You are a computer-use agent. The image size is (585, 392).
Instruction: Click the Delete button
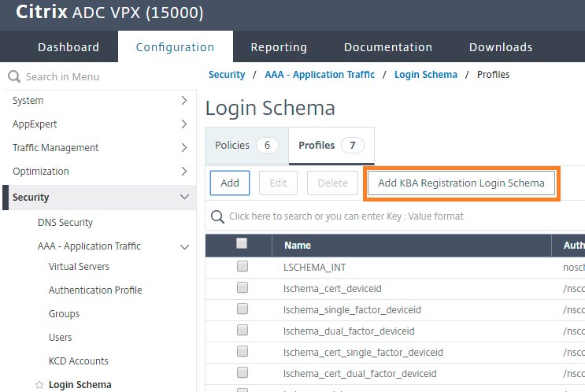point(333,183)
